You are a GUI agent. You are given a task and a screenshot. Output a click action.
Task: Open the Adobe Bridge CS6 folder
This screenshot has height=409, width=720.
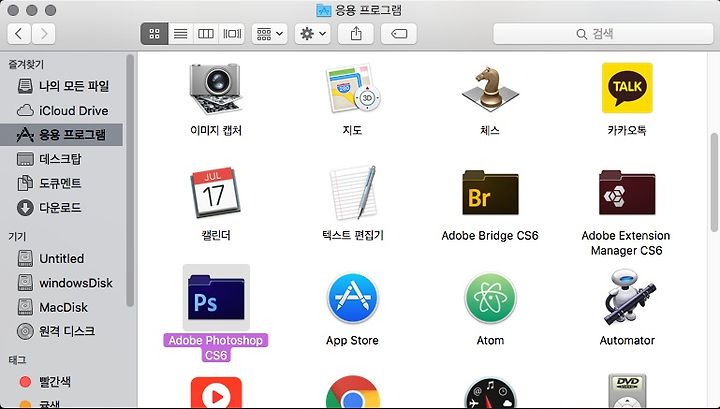click(490, 192)
